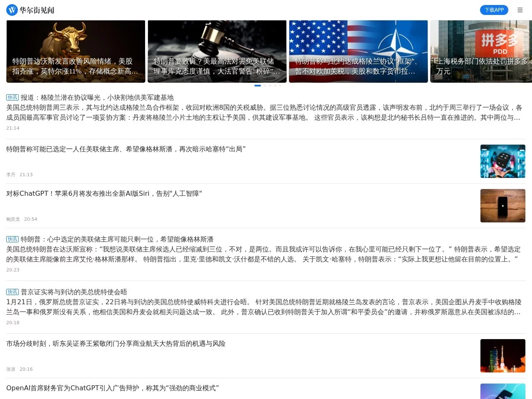Click the US-NATO flags carousel slide
This screenshot has width=532, height=399.
(x=358, y=51)
